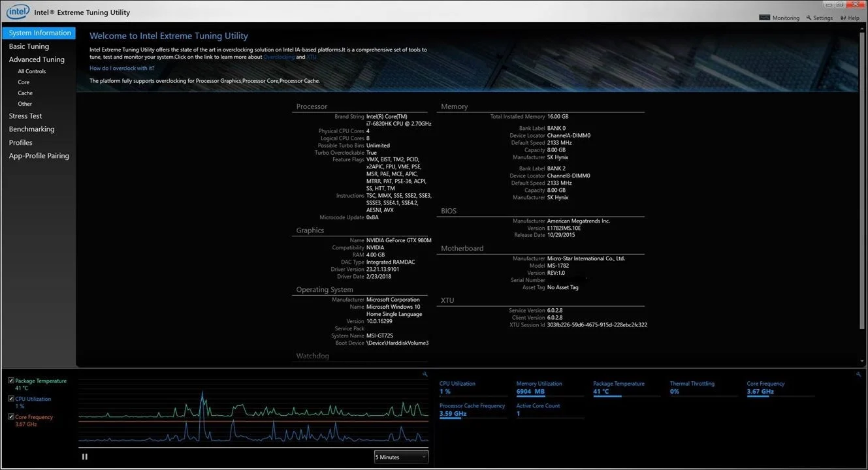Click the Settings wrench icon
Screen dimensions: 868x470
click(x=809, y=18)
